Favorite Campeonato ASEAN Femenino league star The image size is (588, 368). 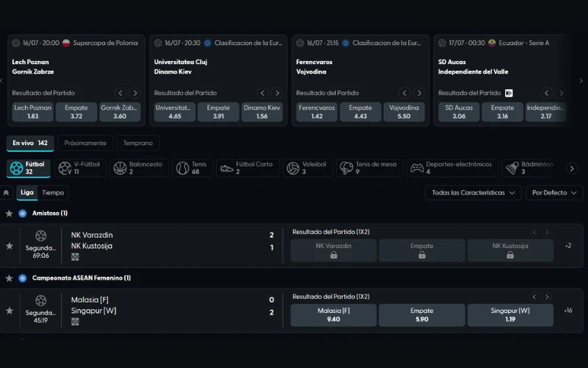(9, 278)
